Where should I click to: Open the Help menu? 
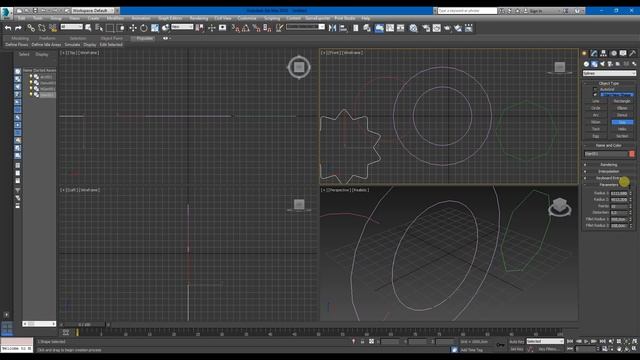pyautogui.click(x=366, y=18)
